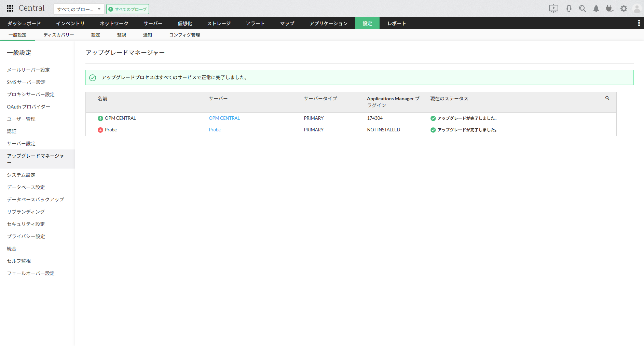
Task: Open 統合 in the sidebar
Action: [12, 249]
